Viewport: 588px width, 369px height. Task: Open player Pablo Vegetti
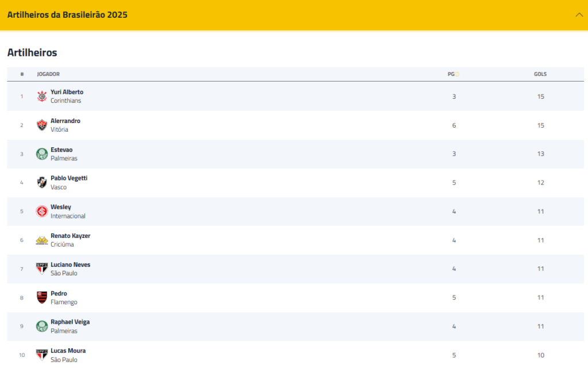pyautogui.click(x=69, y=178)
